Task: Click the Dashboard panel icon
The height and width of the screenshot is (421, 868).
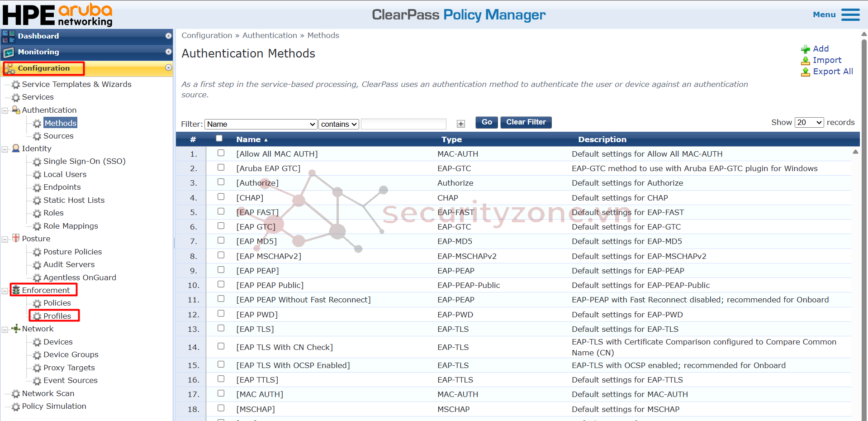Action: click(x=9, y=37)
